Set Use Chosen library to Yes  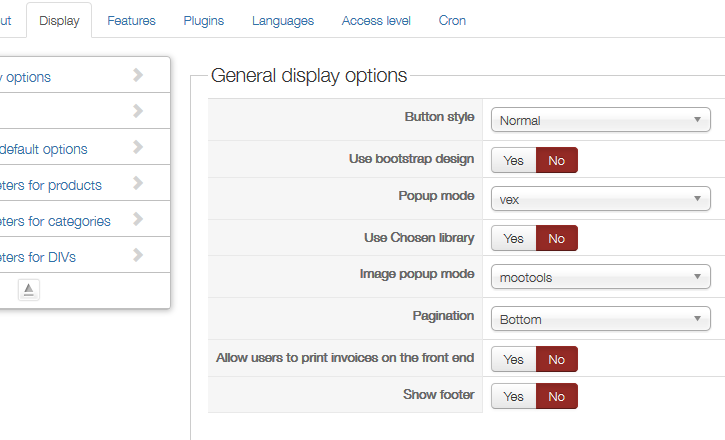(x=513, y=238)
